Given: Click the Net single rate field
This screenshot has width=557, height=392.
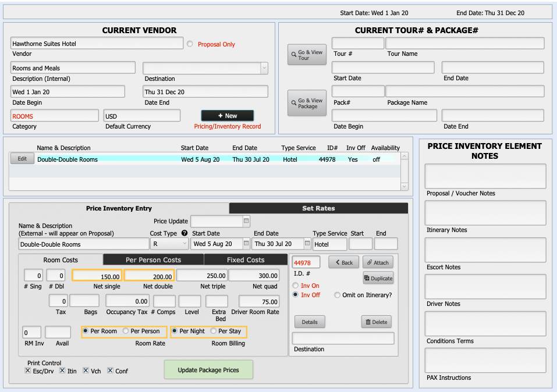Looking at the screenshot, I should click(97, 276).
